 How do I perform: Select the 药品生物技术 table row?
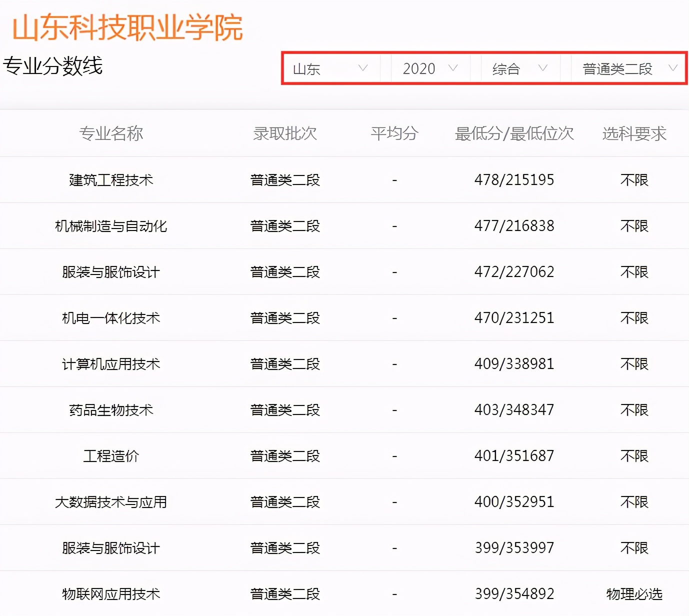click(111, 409)
